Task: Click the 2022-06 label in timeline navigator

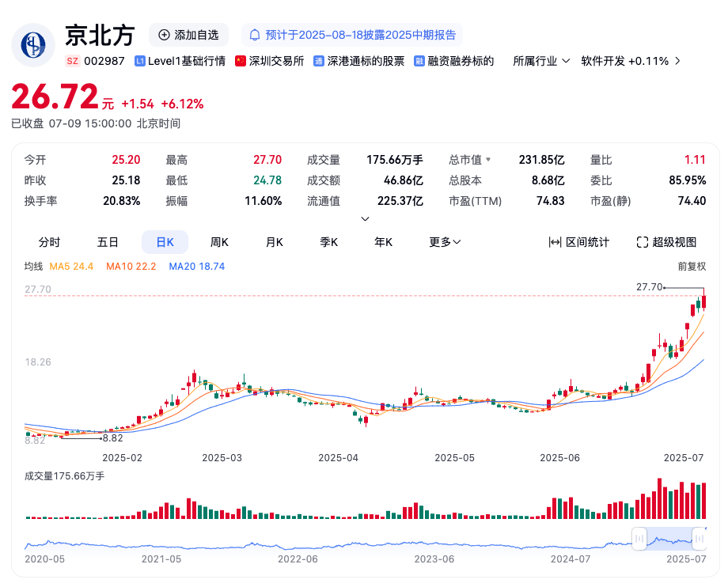Action: point(298,559)
